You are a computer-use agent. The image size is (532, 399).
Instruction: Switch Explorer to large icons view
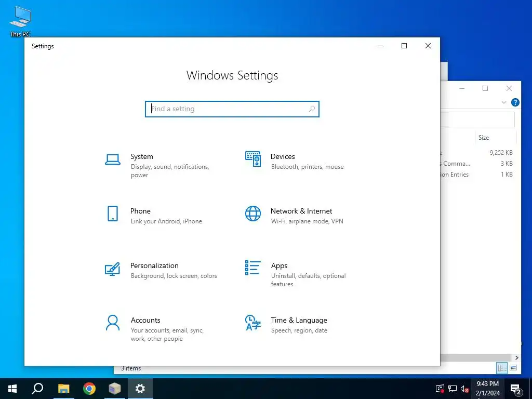click(x=513, y=368)
